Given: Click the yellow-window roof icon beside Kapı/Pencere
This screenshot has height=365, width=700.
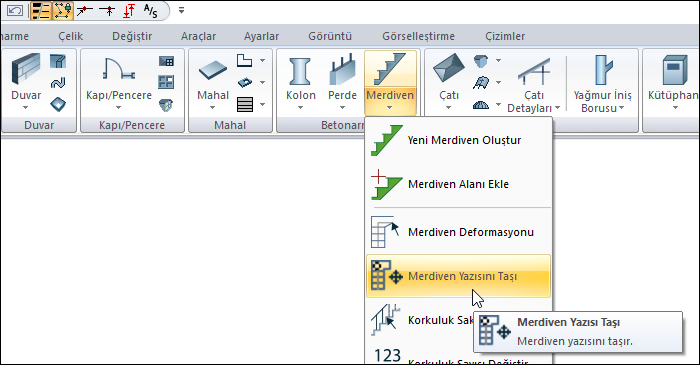Looking at the screenshot, I should click(166, 105).
